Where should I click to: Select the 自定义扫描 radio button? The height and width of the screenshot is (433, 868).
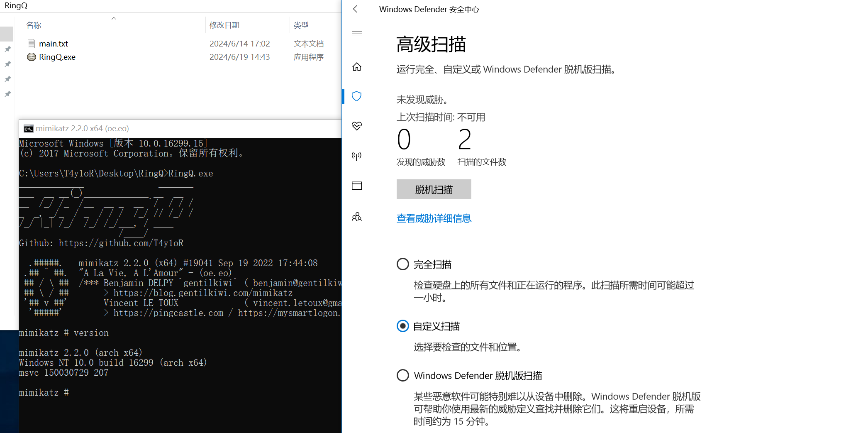(403, 326)
